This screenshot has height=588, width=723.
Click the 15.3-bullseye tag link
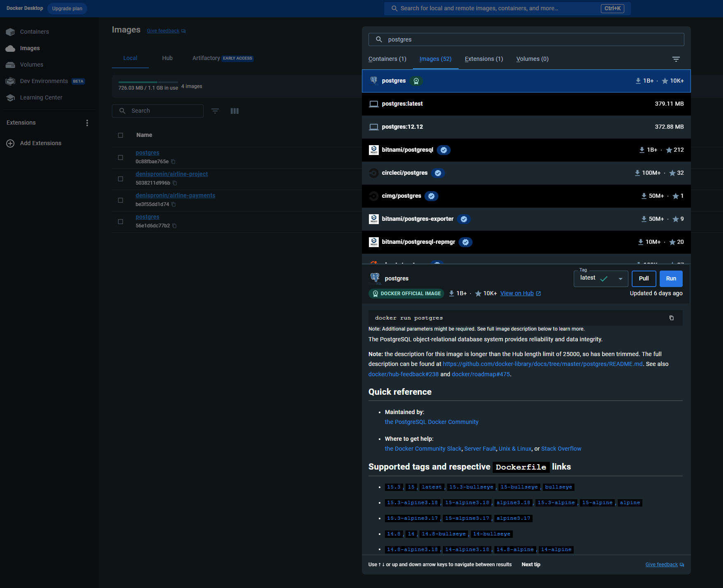[471, 487]
